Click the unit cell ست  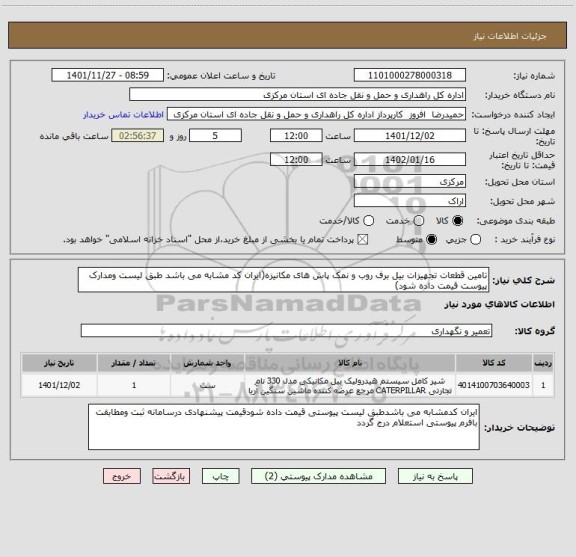(x=207, y=385)
